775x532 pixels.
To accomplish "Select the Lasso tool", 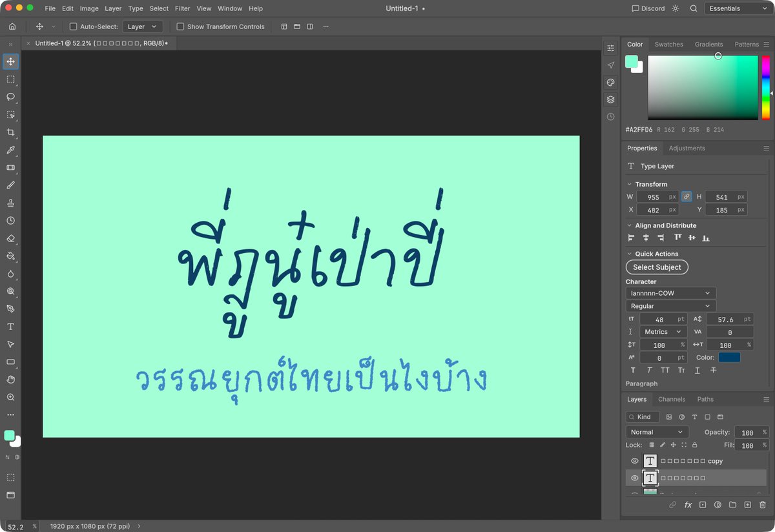I will (10, 97).
